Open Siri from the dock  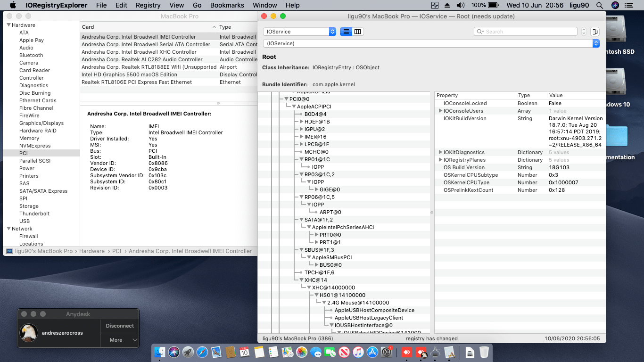[x=174, y=352]
